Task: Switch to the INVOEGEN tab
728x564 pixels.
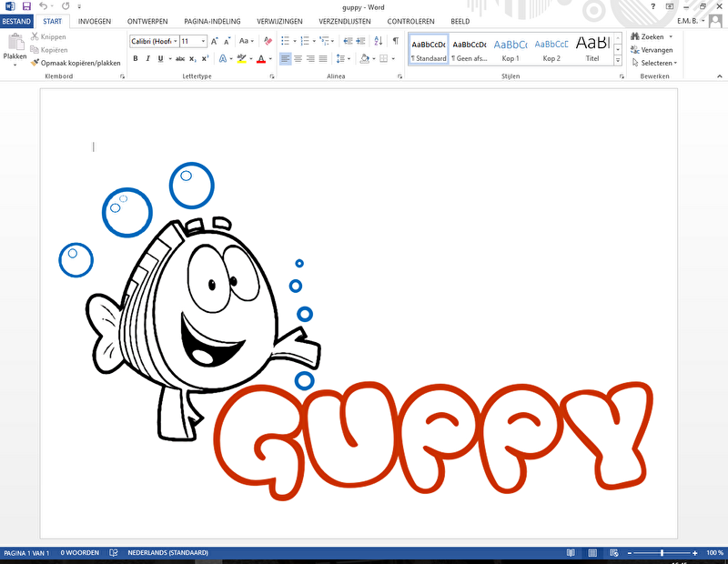Action: tap(95, 21)
